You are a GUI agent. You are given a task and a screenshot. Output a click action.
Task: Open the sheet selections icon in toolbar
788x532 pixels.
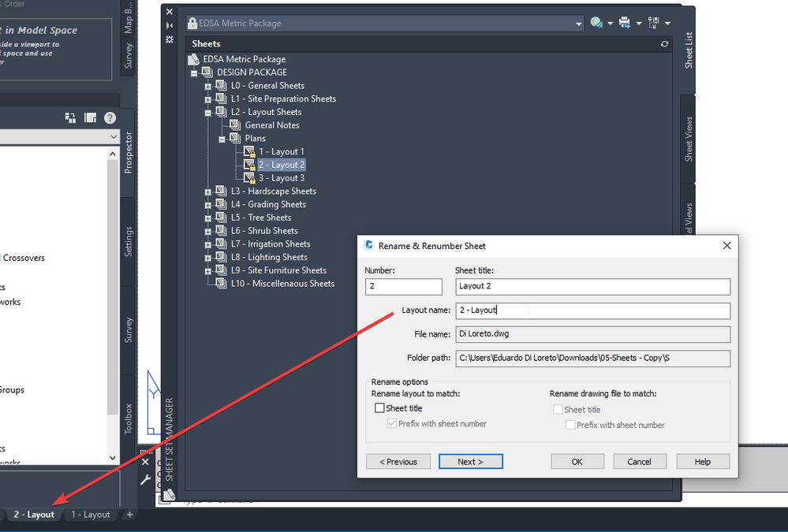tap(654, 23)
